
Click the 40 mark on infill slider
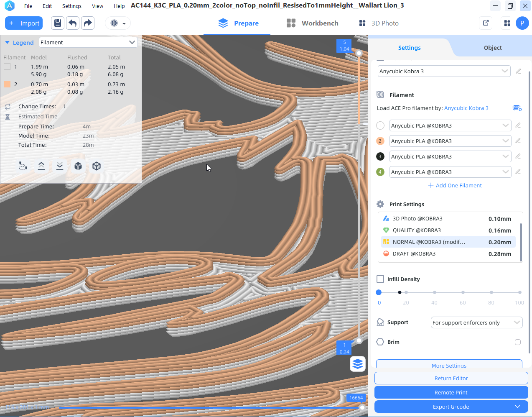pos(435,292)
